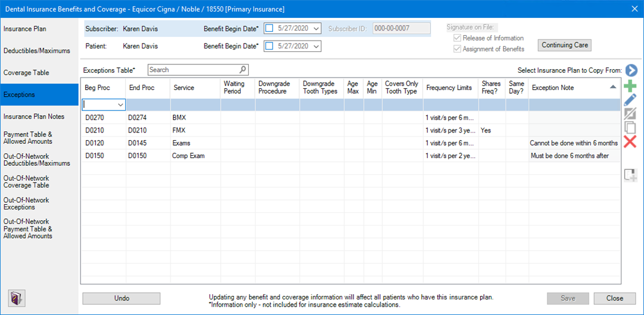Click the gray disabled edit icon below pencil
The width and height of the screenshot is (644, 315).
[x=630, y=114]
